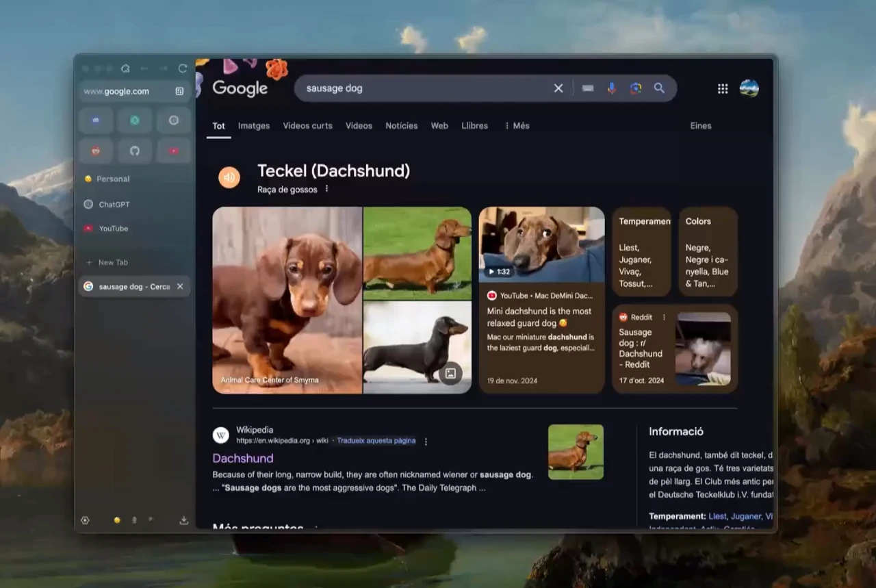Open Google Lens image search
The height and width of the screenshot is (588, 876).
(x=636, y=88)
